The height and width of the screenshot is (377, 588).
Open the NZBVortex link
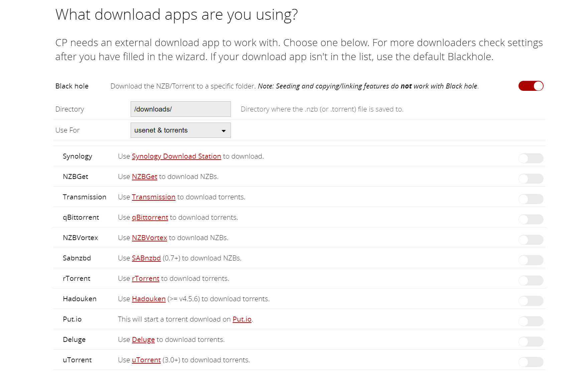149,238
